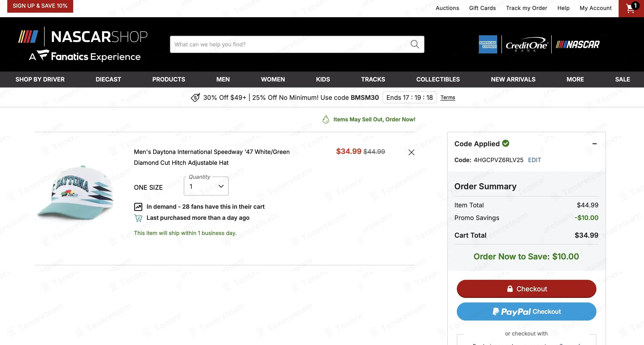Open the MORE menu
This screenshot has width=644, height=345.
575,79
